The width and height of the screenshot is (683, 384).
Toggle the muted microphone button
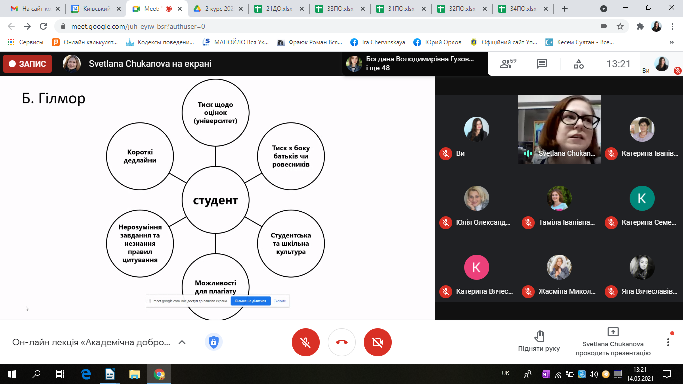tap(305, 342)
